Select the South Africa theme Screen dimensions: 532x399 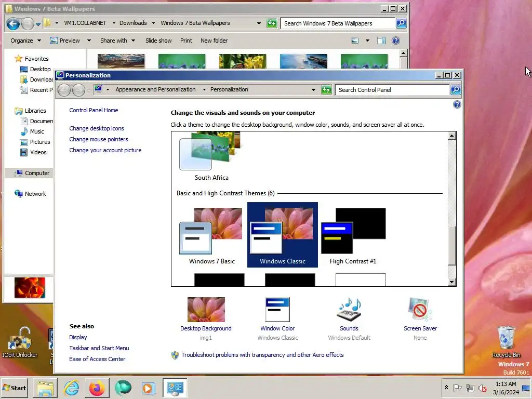[x=211, y=156]
